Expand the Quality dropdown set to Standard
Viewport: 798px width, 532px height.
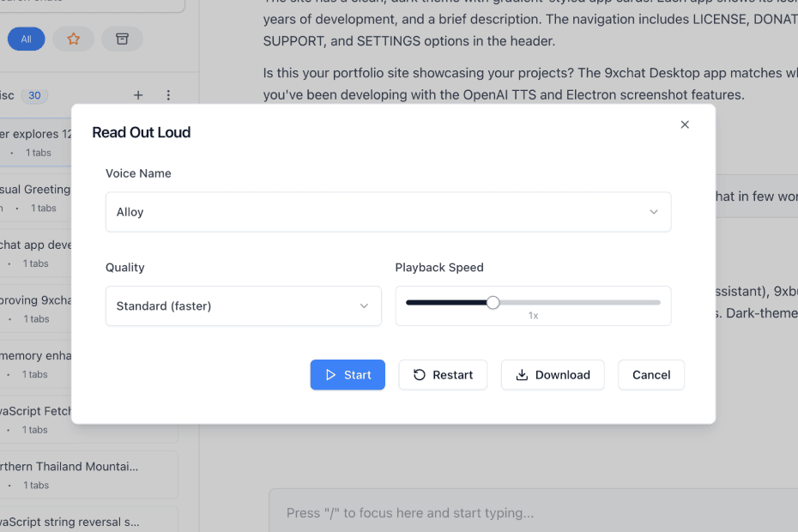pos(243,306)
